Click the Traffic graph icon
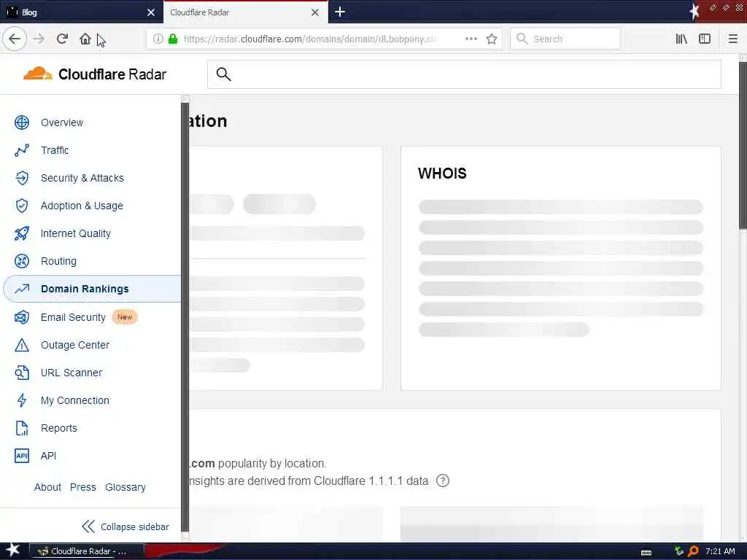 (x=21, y=150)
